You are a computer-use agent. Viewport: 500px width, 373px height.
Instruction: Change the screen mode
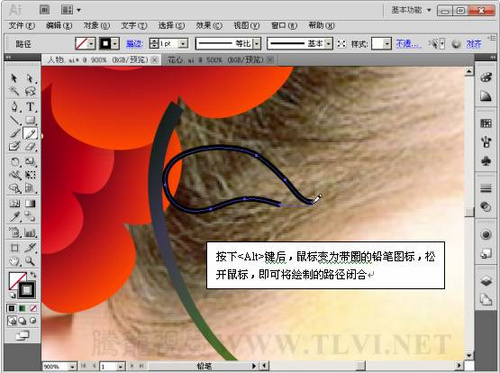22,335
